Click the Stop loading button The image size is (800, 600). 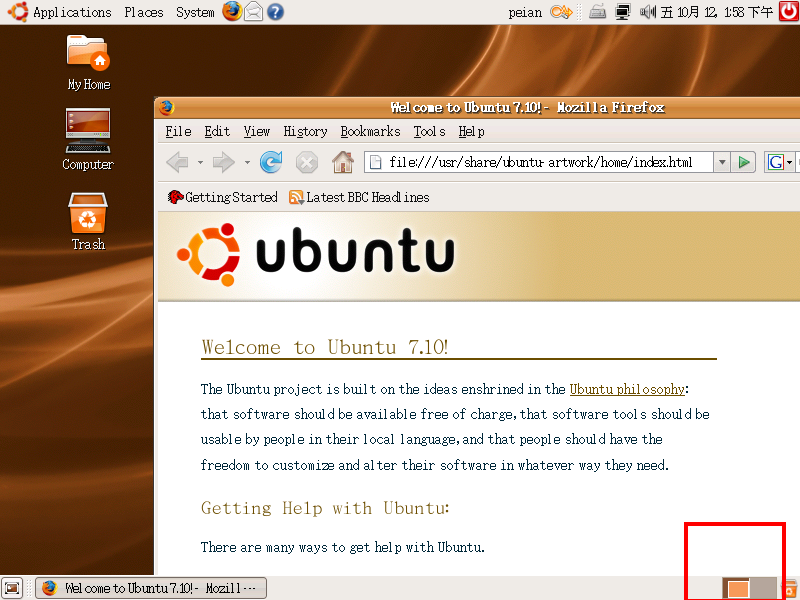pyautogui.click(x=307, y=163)
